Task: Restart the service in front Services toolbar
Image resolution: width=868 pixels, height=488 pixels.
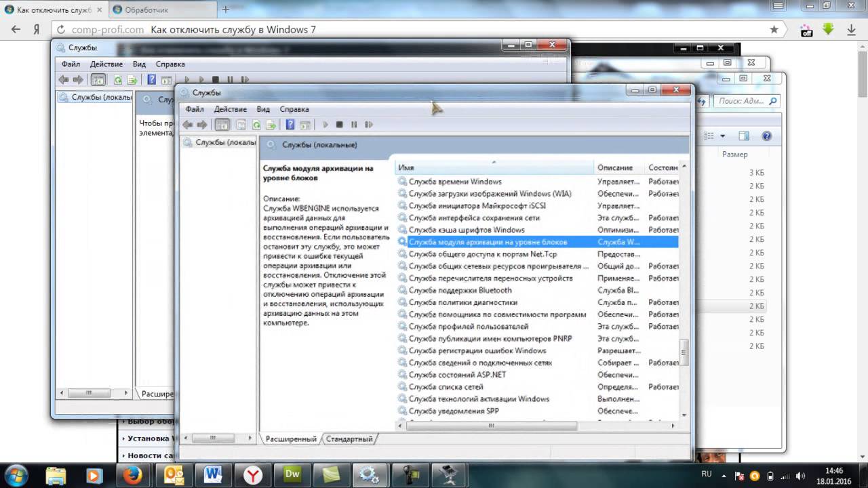Action: click(369, 125)
